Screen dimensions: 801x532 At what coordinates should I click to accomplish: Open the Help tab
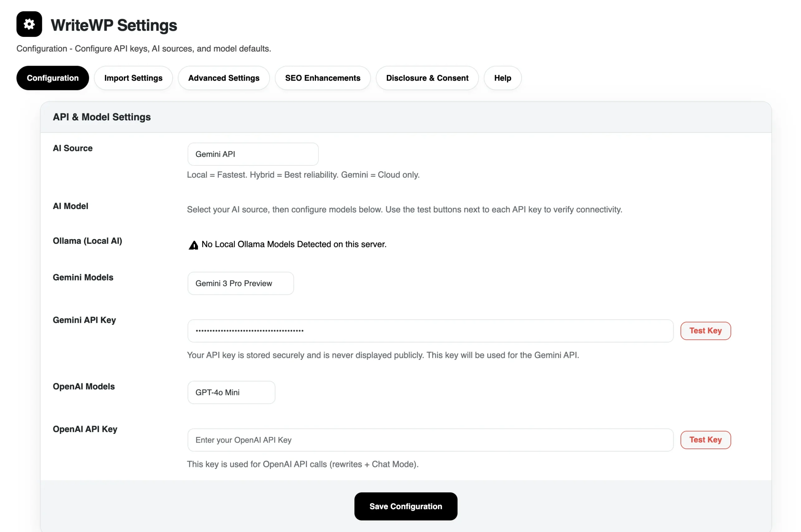pos(502,78)
